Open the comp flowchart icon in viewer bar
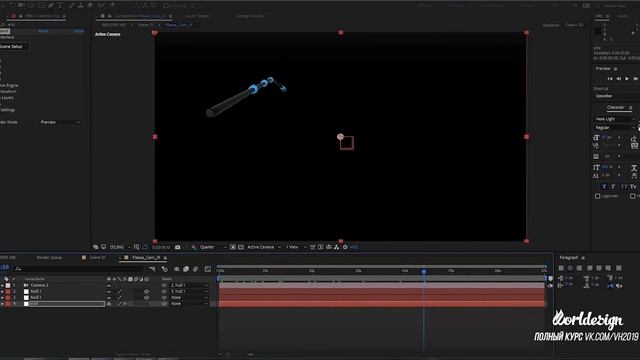The height and width of the screenshot is (360, 640). click(x=336, y=247)
